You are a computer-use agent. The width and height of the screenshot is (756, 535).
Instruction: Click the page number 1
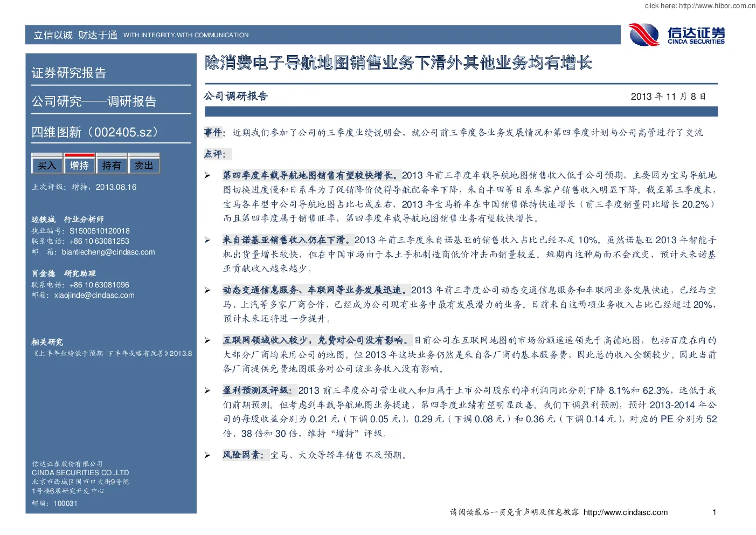[715, 512]
